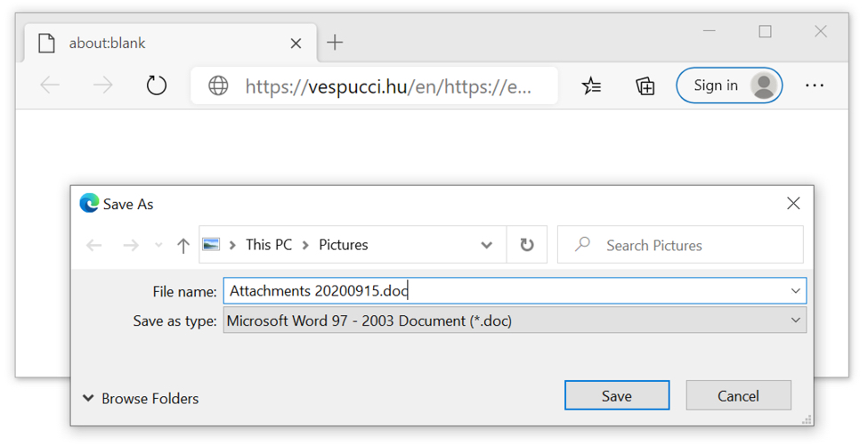Click the This PC breadcrumb segment
This screenshot has height=446, width=868.
pyautogui.click(x=269, y=245)
